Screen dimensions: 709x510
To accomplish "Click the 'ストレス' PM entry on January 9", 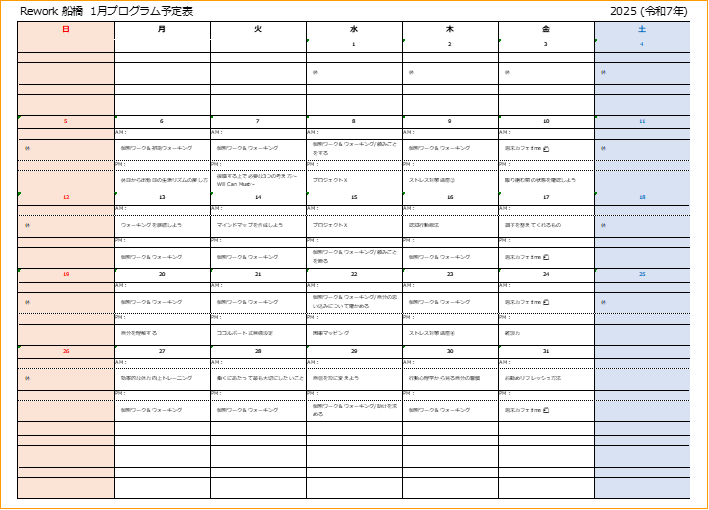I will pyautogui.click(x=432, y=180).
